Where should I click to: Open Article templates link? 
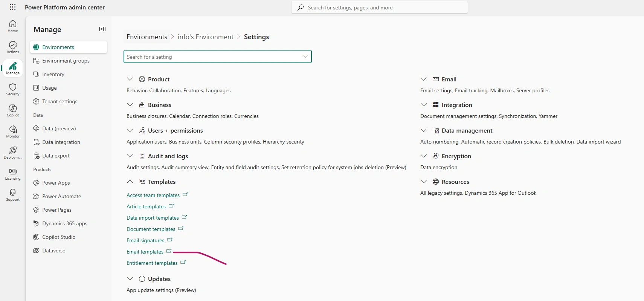tap(146, 206)
